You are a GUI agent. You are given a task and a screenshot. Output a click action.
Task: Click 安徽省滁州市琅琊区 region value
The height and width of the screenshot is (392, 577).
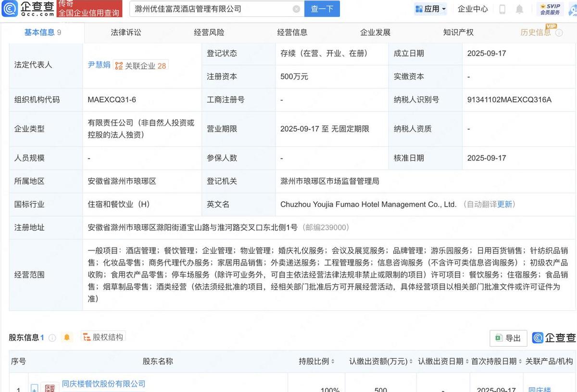(122, 181)
